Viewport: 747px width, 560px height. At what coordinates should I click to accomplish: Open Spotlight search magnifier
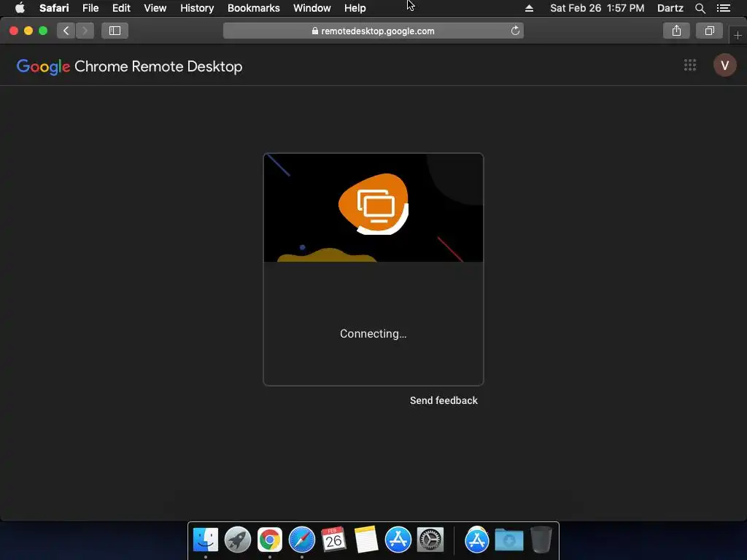(700, 8)
